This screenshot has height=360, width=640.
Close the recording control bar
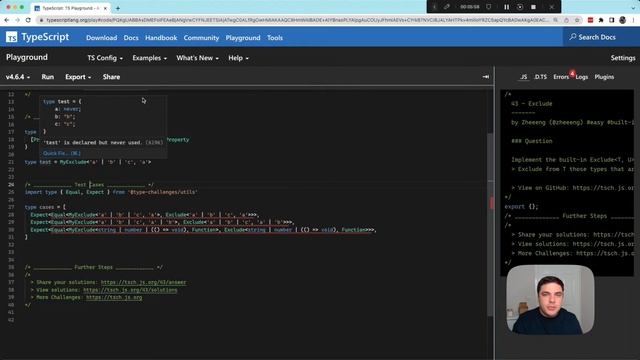[x=551, y=7]
